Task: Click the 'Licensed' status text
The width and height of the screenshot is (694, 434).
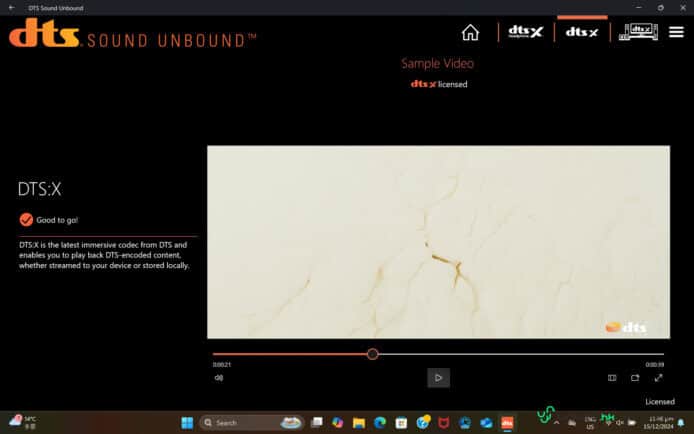Action: (659, 402)
